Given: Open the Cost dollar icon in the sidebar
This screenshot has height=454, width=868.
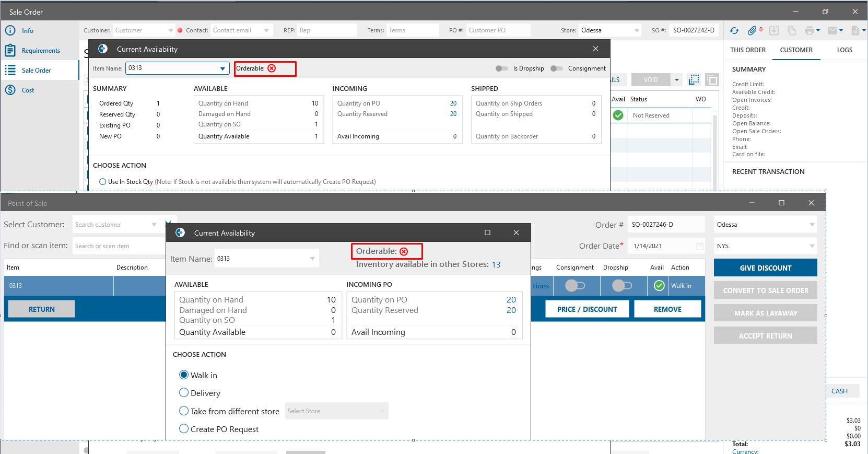Looking at the screenshot, I should (x=10, y=90).
